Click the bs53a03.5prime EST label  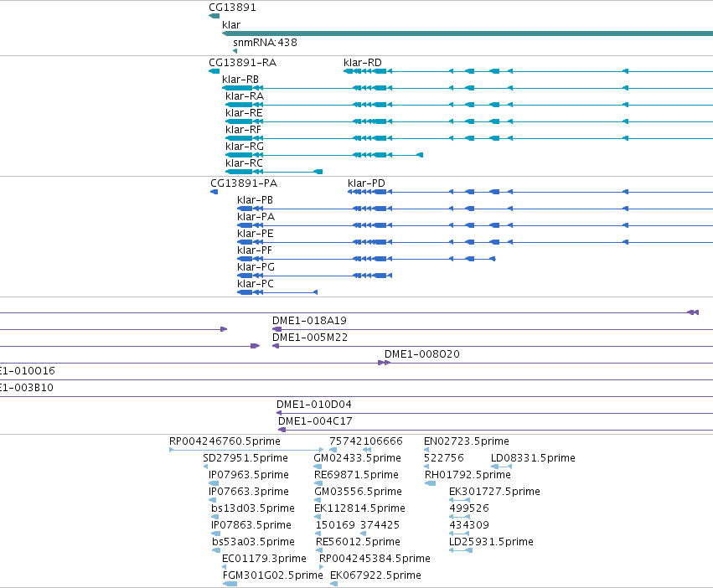pos(253,542)
